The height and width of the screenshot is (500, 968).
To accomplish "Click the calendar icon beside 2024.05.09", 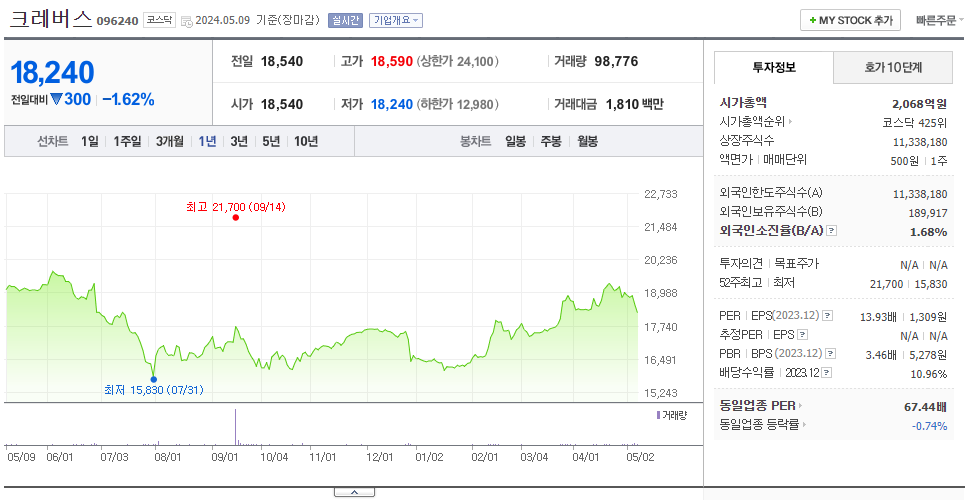I will [x=186, y=21].
